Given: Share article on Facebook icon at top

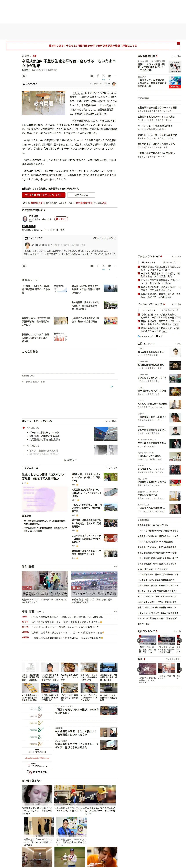Looking at the screenshot, I should (x=98, y=76).
